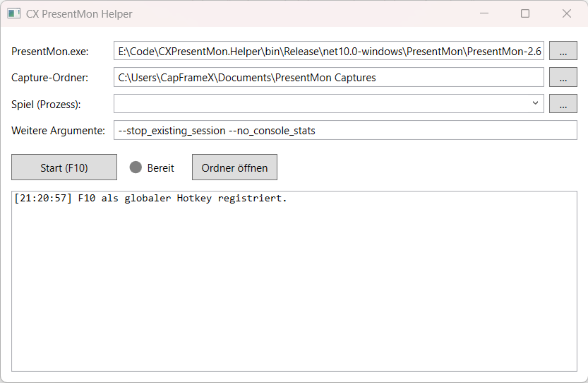Click into the Weitere Argumente field

click(x=345, y=130)
